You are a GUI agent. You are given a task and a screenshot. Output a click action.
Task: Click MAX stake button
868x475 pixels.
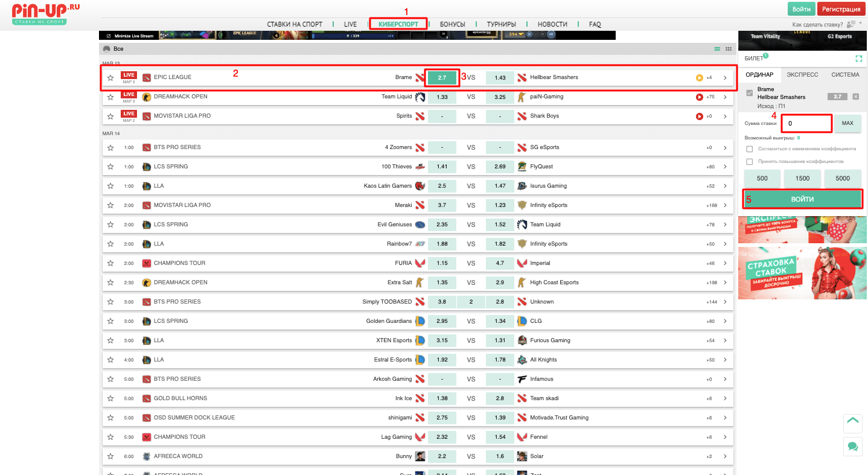click(847, 123)
